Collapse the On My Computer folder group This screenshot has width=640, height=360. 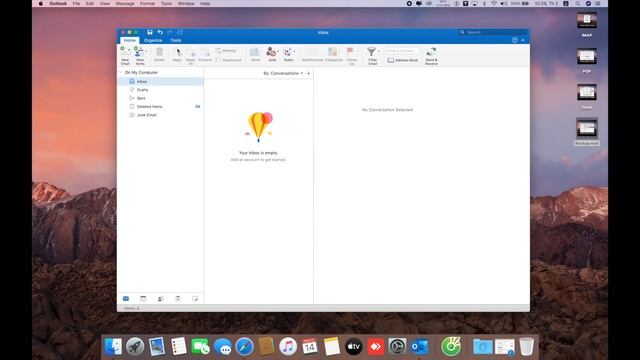pos(121,72)
